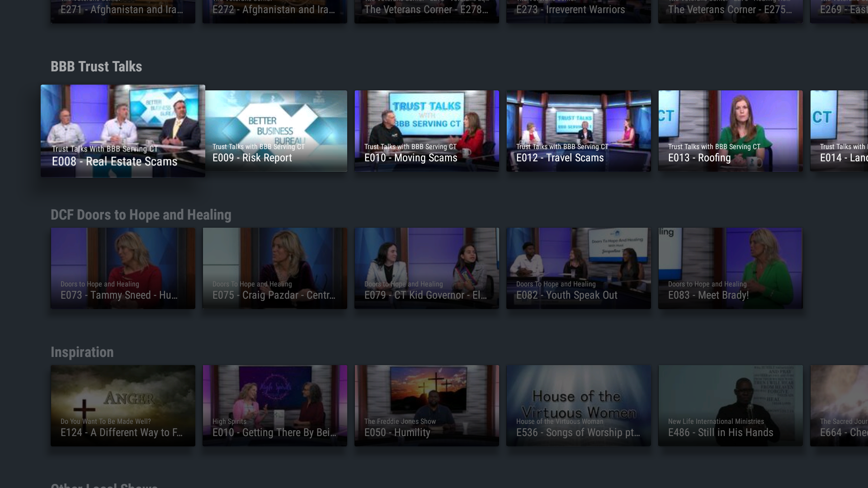Play E075 Craig Pazdar episode
Image resolution: width=868 pixels, height=488 pixels.
[274, 268]
